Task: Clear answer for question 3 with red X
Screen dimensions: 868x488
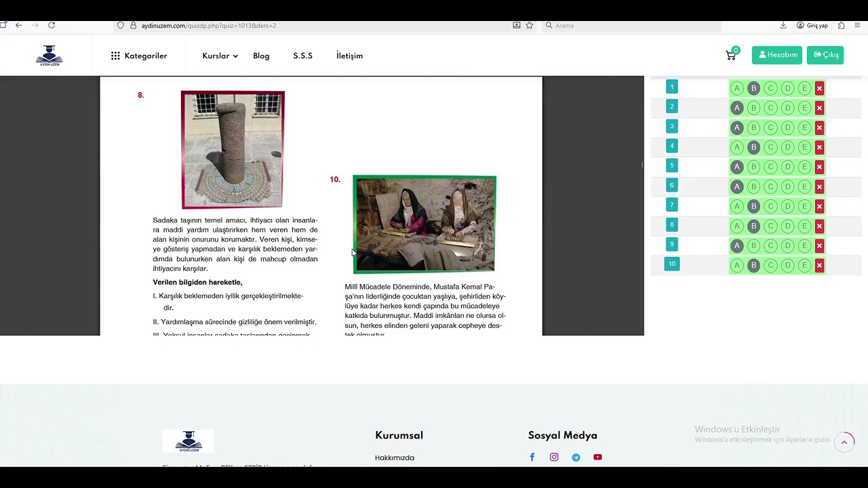Action: coord(819,127)
